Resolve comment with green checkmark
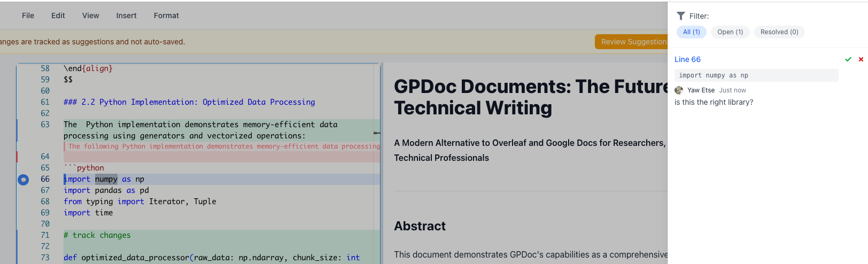Viewport: 868px width, 264px height. [848, 59]
